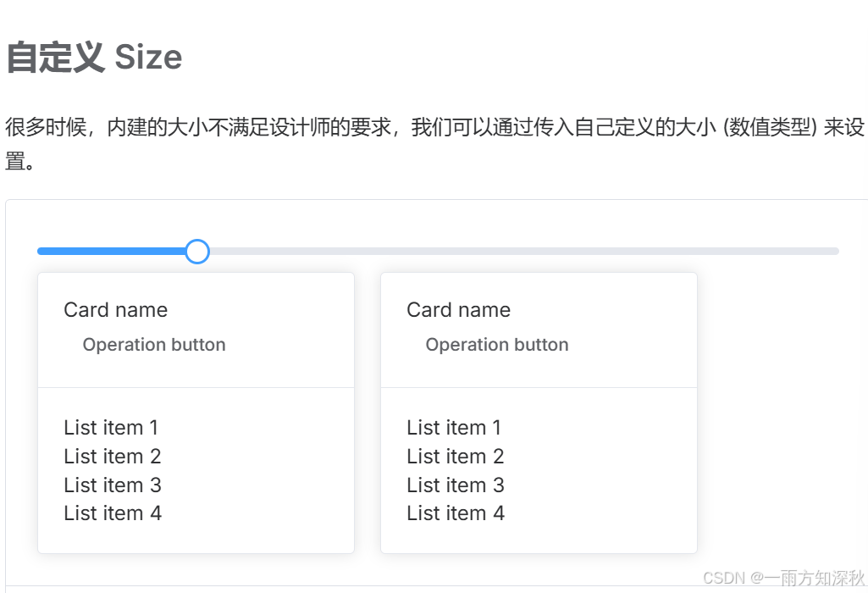Click the slider's round blue handle
868x593 pixels.
tap(197, 252)
